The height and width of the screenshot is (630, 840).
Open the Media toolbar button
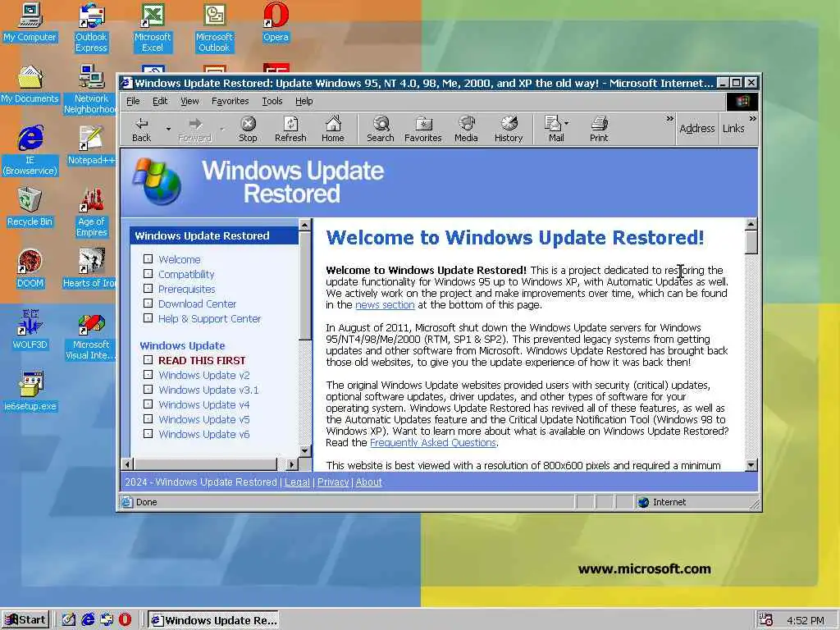[x=466, y=129]
